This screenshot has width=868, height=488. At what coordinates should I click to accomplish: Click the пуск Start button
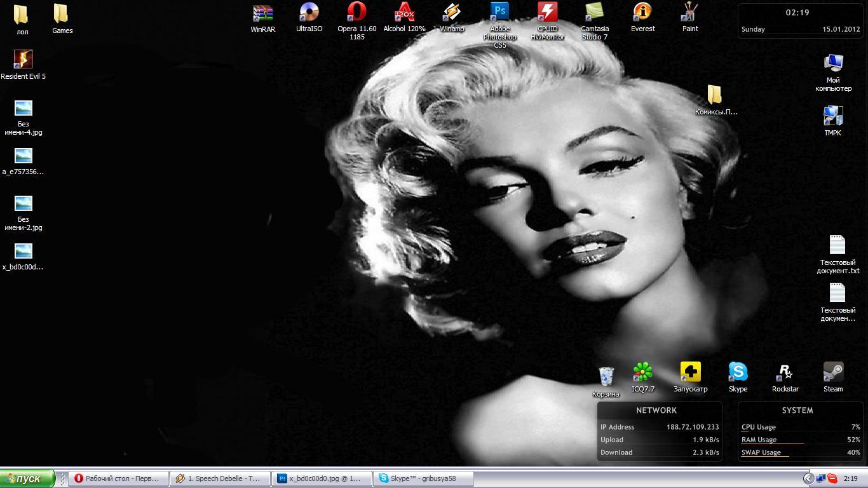point(27,478)
